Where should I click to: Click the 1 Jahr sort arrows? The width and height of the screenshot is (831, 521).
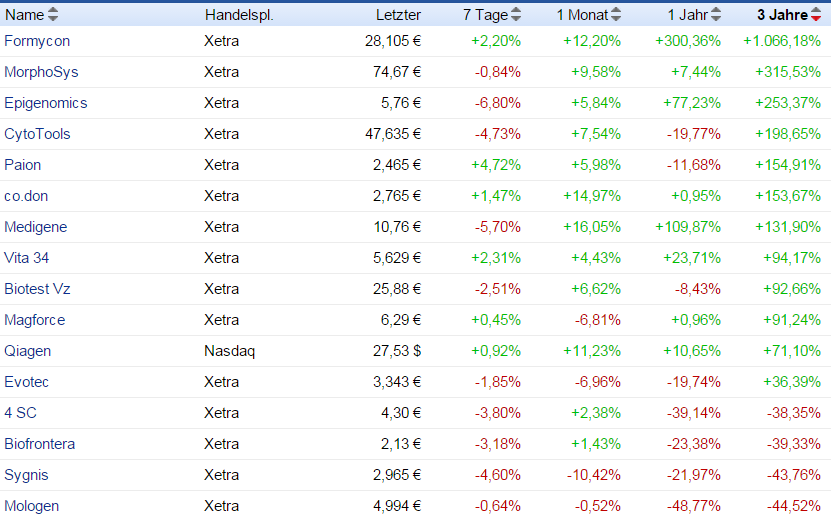click(716, 15)
